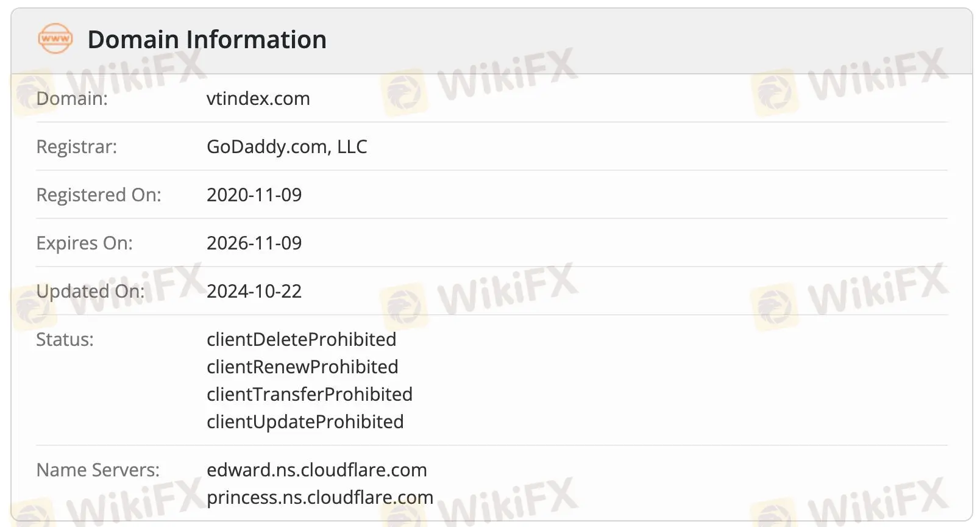
Task: Click the orange WWW globe icon
Action: tap(55, 38)
